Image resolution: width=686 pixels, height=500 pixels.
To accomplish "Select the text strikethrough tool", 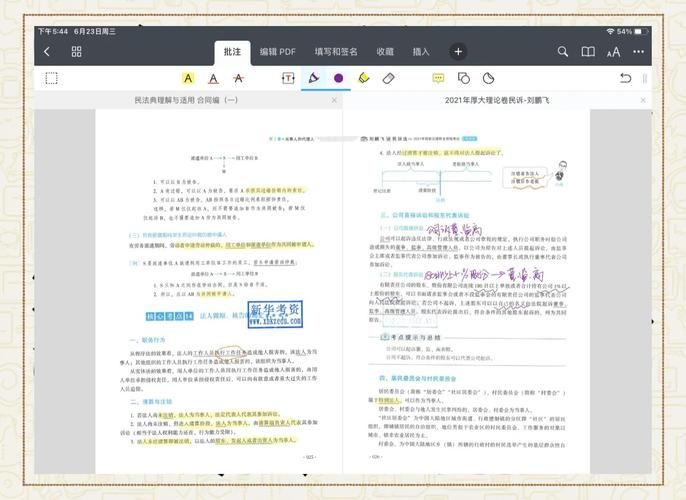I will click(238, 78).
